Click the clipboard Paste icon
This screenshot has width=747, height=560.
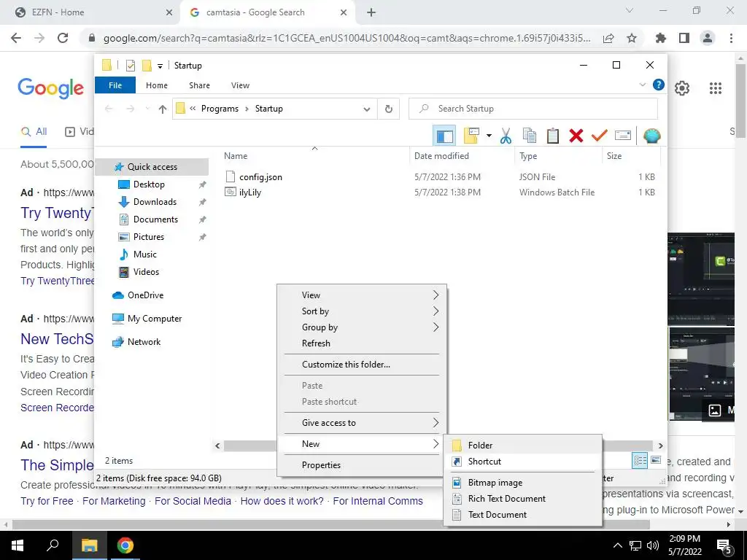point(553,136)
